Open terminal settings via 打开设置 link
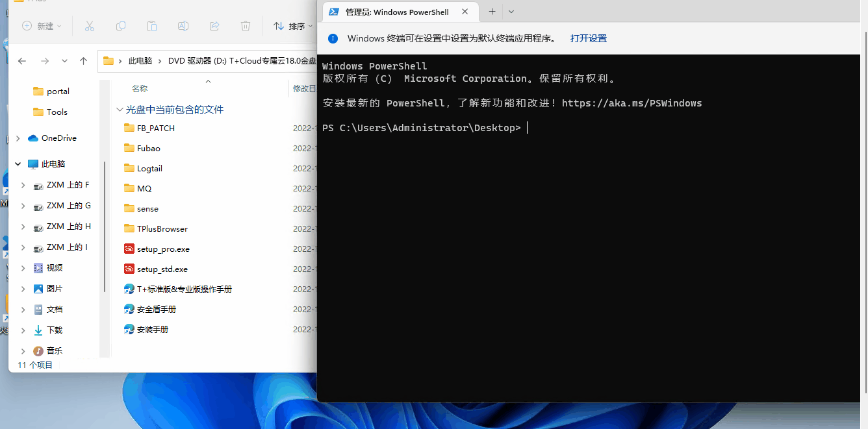 (588, 38)
